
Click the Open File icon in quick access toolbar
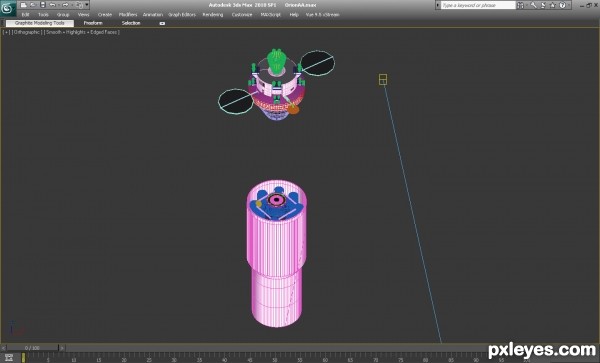click(33, 5)
